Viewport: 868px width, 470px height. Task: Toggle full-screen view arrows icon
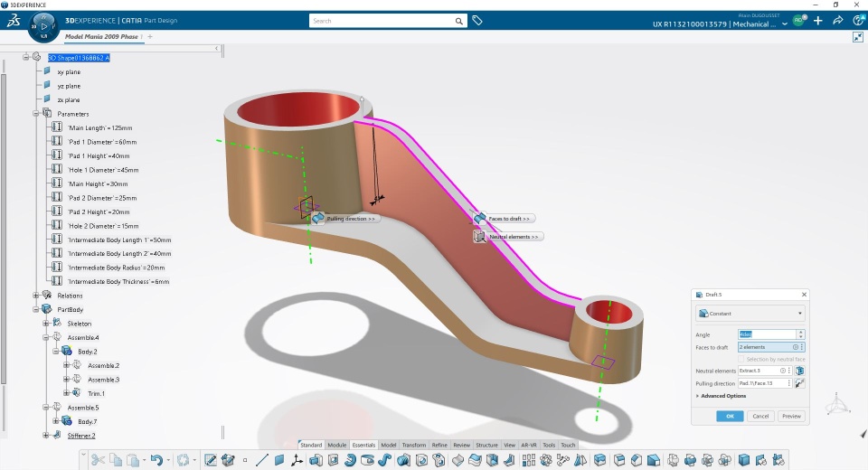tap(857, 37)
